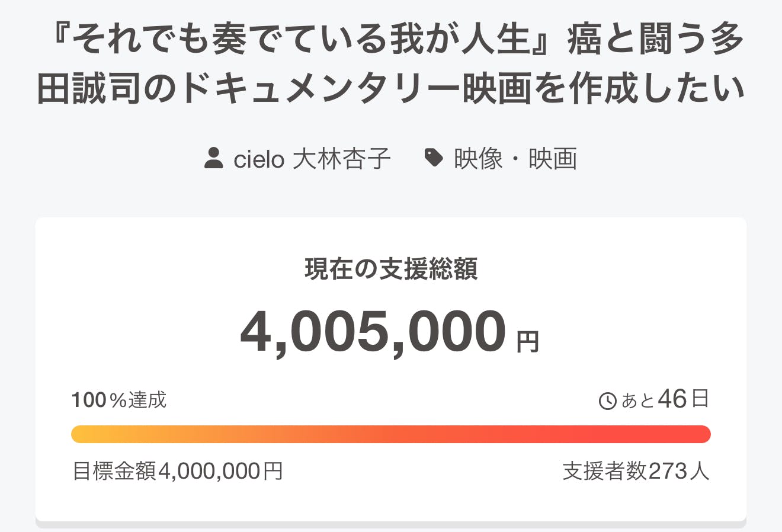This screenshot has height=532, width=782.
Task: Click the 支援者数273人 supporter count
Action: point(636,472)
